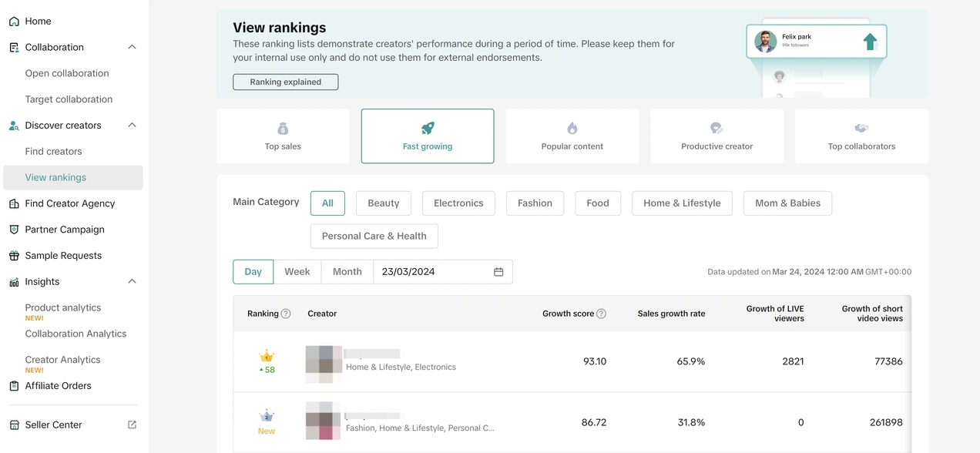Filter by Beauty category
This screenshot has width=980, height=453.
click(x=383, y=203)
